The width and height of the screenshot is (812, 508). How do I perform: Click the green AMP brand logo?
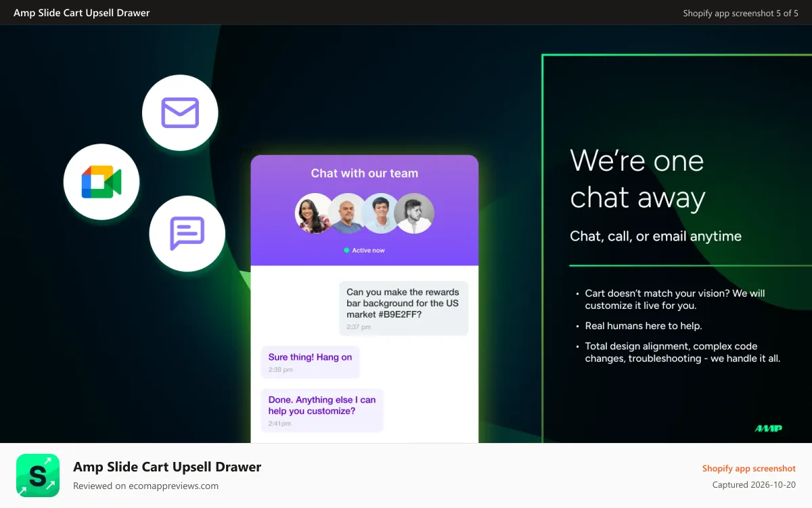click(768, 428)
